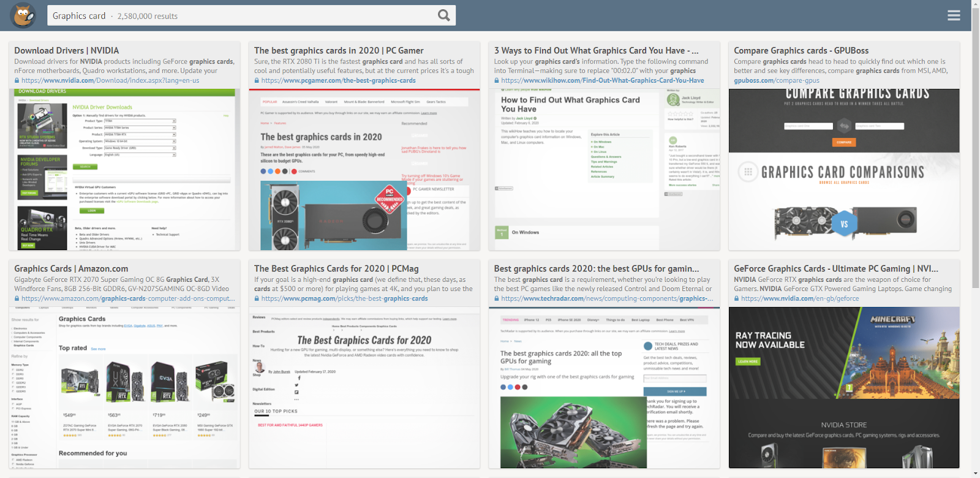Open "The Best Graphics Cards for 2020 | PCMag"
The image size is (980, 478).
tap(336, 268)
